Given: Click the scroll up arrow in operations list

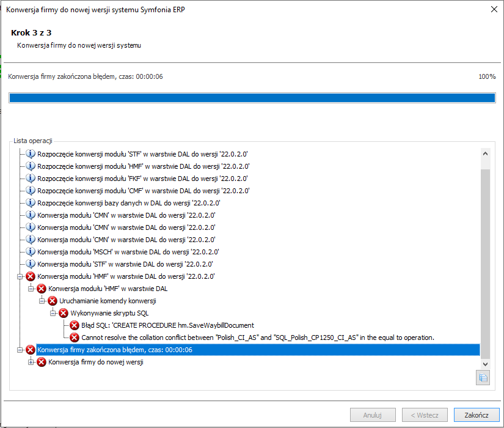Looking at the screenshot, I should click(x=486, y=154).
